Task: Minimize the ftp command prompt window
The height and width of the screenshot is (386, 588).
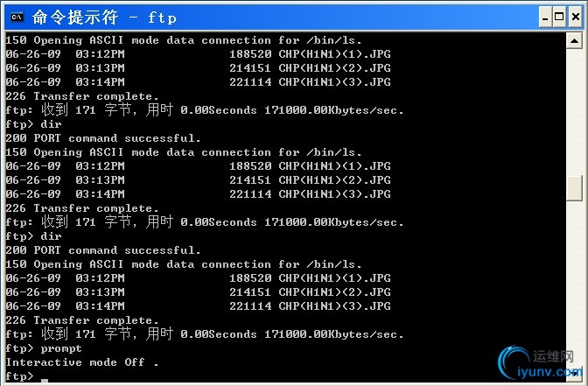Action: (545, 18)
